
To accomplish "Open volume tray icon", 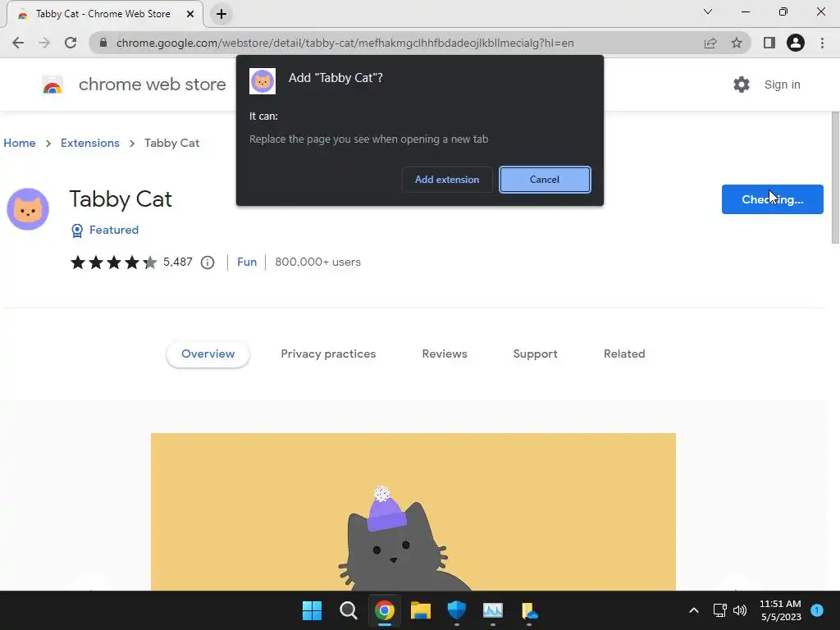I will [740, 610].
